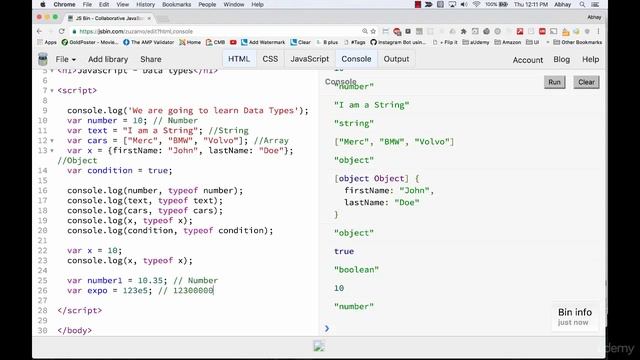The height and width of the screenshot is (360, 640).
Task: Click the browser back arrow
Action: pyautogui.click(x=40, y=31)
